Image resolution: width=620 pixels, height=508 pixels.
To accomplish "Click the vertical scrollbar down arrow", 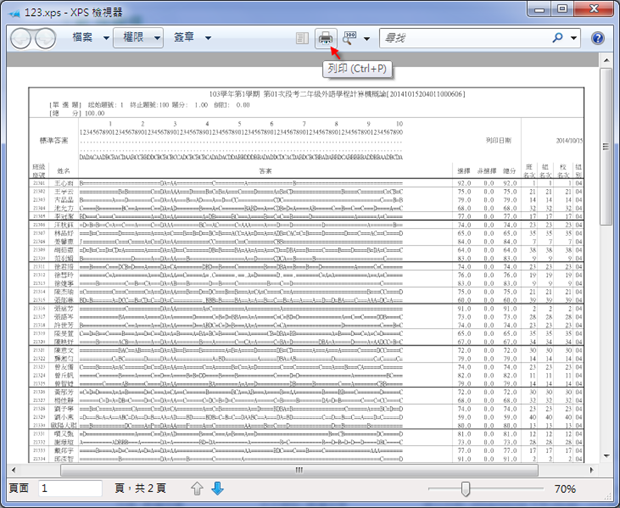I will click(x=606, y=456).
